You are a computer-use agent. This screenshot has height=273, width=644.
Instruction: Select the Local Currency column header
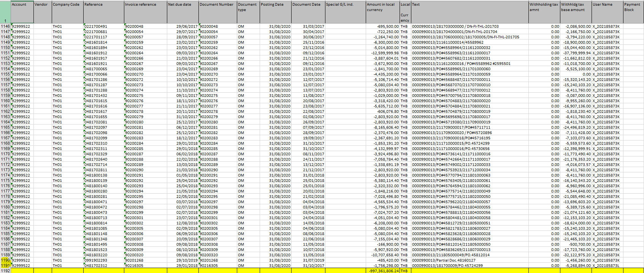tap(405, 12)
